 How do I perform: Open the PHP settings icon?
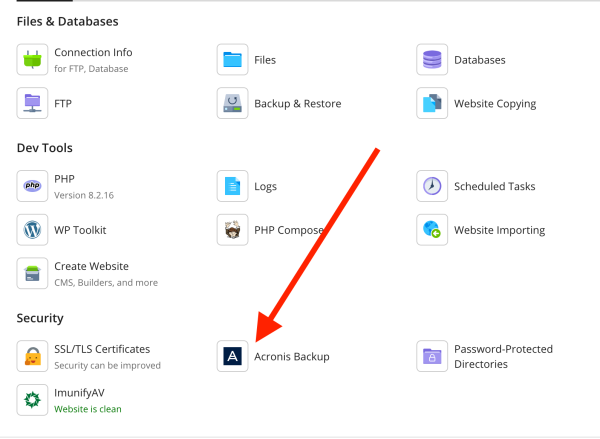tap(33, 186)
